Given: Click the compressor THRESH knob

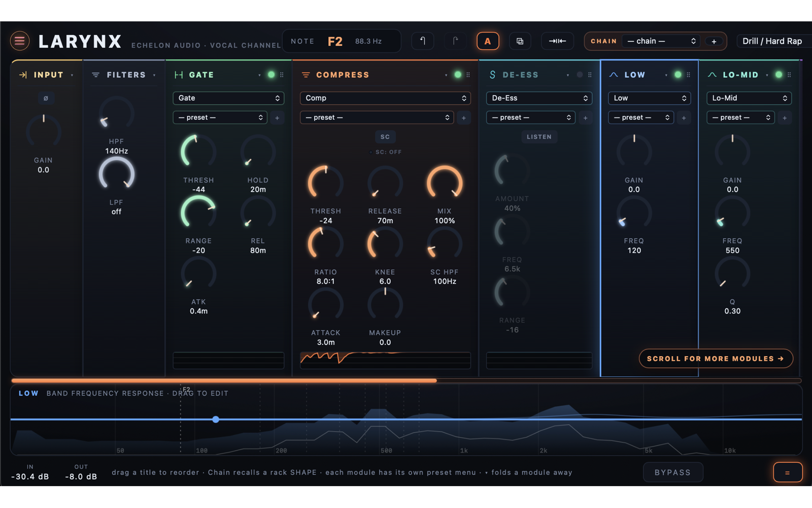Looking at the screenshot, I should tap(326, 183).
